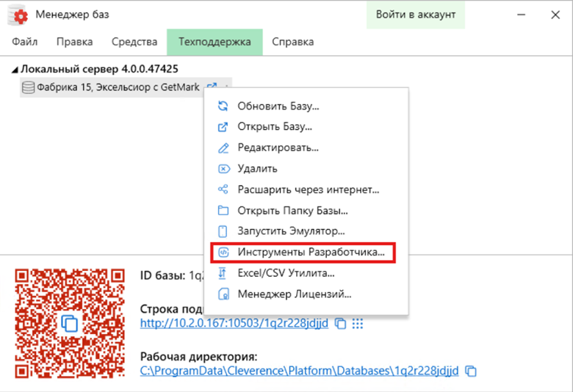
Task: Open the Справка menu
Action: (x=292, y=42)
